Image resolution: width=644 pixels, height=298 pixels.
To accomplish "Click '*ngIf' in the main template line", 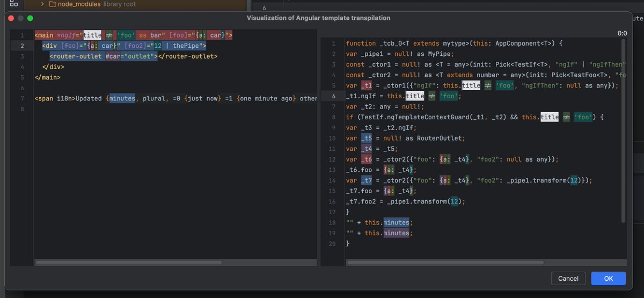I will 66,35.
